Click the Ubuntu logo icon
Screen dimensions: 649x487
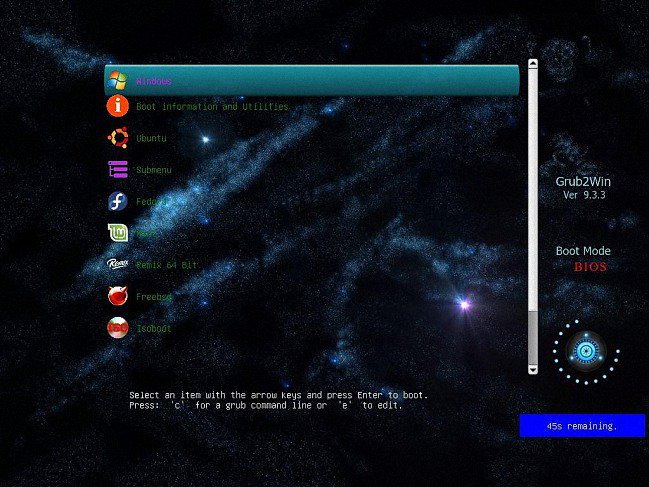point(118,138)
